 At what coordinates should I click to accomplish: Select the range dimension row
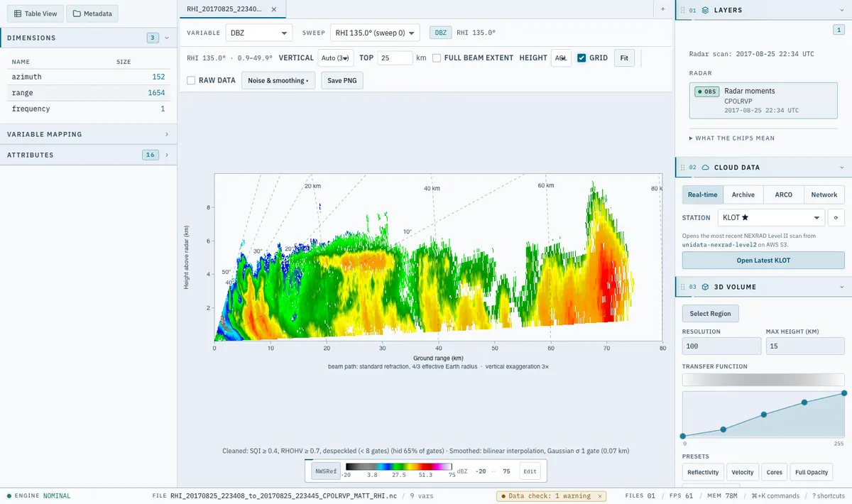pyautogui.click(x=88, y=93)
